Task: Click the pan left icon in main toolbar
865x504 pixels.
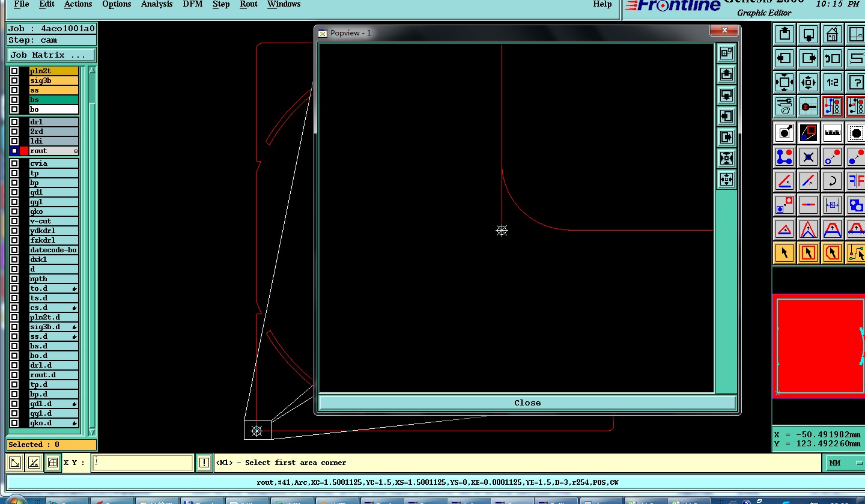Action: coord(785,58)
